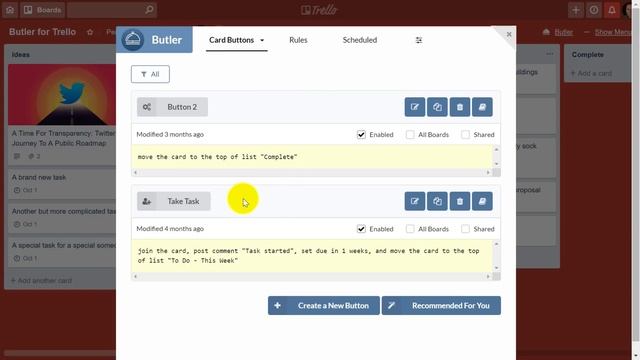Click Create a New Button
This screenshot has height=360, width=640.
(324, 305)
